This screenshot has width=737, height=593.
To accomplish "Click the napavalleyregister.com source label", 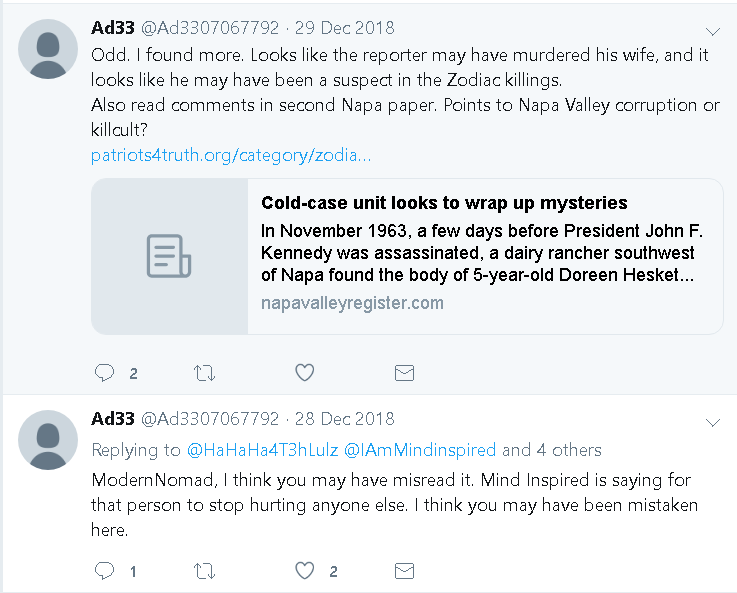I will pos(352,303).
